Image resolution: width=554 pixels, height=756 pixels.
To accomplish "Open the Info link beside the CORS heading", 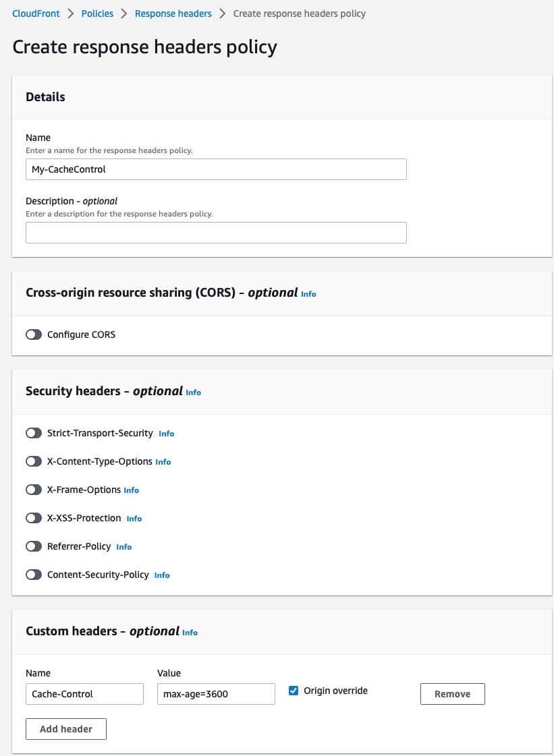I will pos(308,293).
